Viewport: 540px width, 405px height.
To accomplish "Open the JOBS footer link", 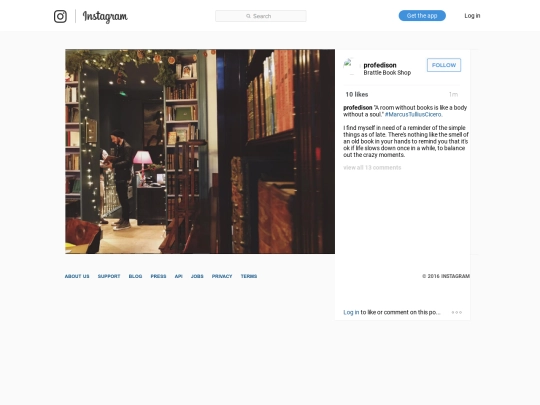I will coord(197,276).
